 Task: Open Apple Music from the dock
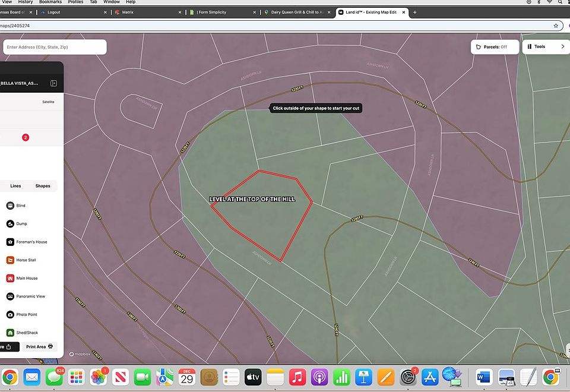point(297,377)
